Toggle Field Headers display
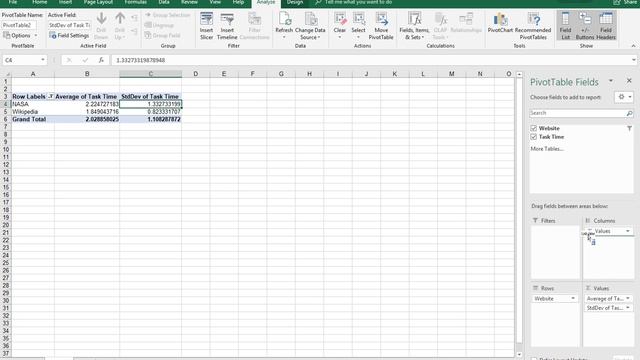The image size is (640, 360). click(x=606, y=26)
